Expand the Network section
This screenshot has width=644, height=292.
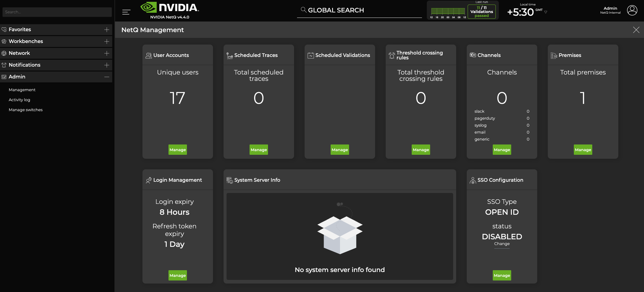tap(106, 53)
